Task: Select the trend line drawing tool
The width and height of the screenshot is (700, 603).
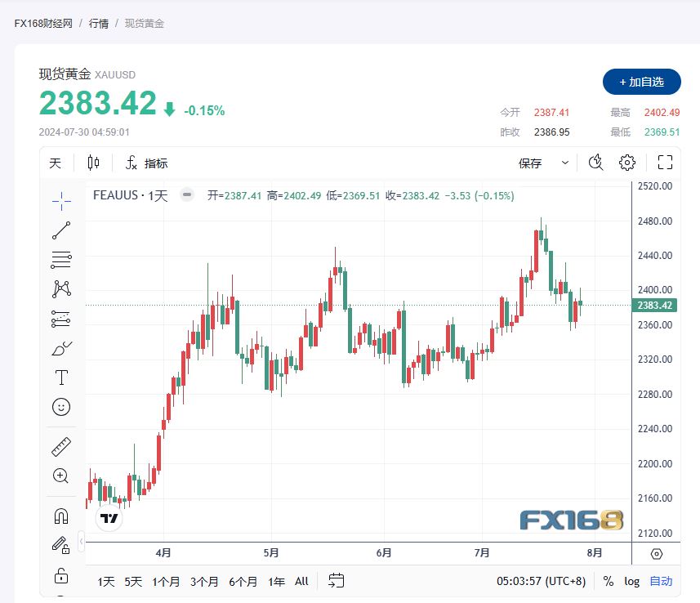Action: coord(61,230)
